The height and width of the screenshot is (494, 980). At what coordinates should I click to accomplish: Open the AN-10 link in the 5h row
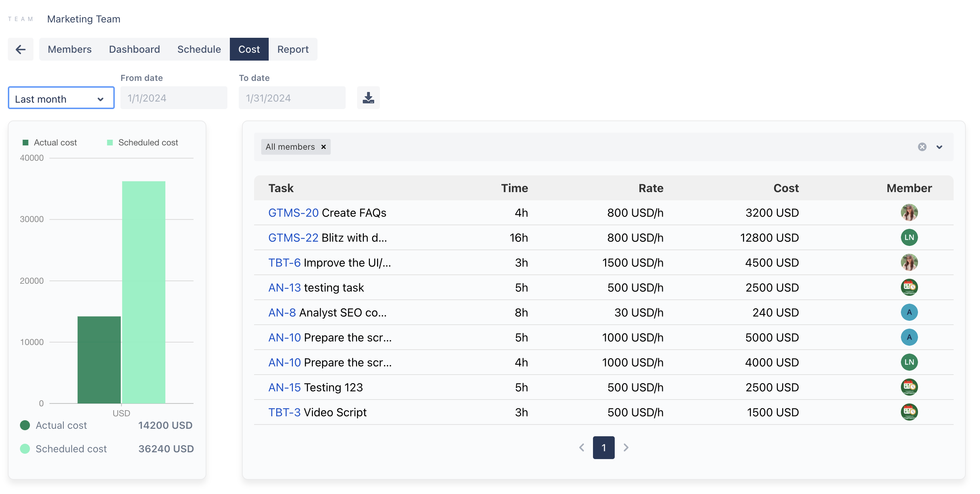(284, 337)
